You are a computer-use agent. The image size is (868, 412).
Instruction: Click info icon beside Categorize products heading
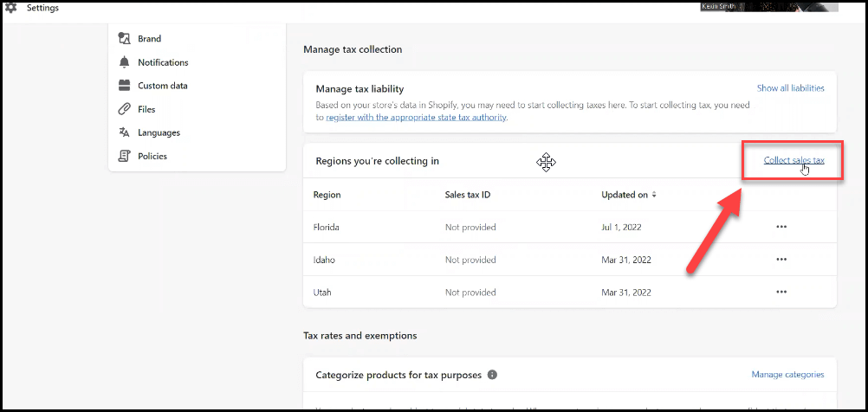point(492,375)
